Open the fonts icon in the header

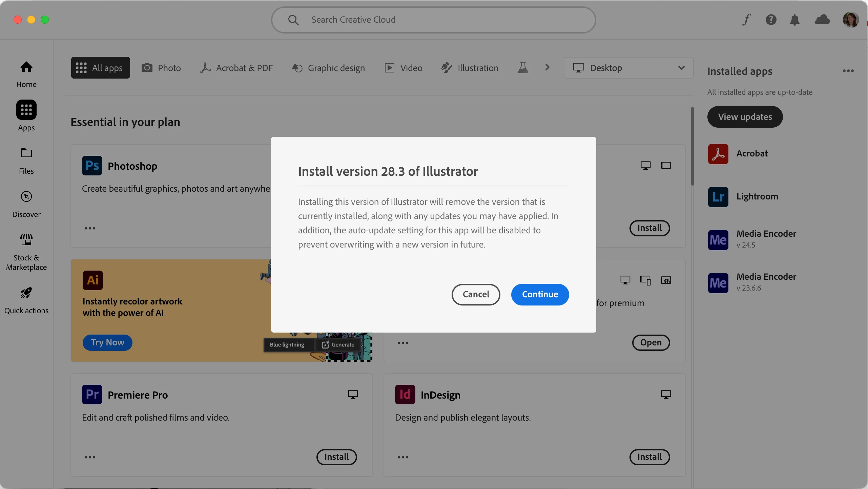tap(746, 20)
